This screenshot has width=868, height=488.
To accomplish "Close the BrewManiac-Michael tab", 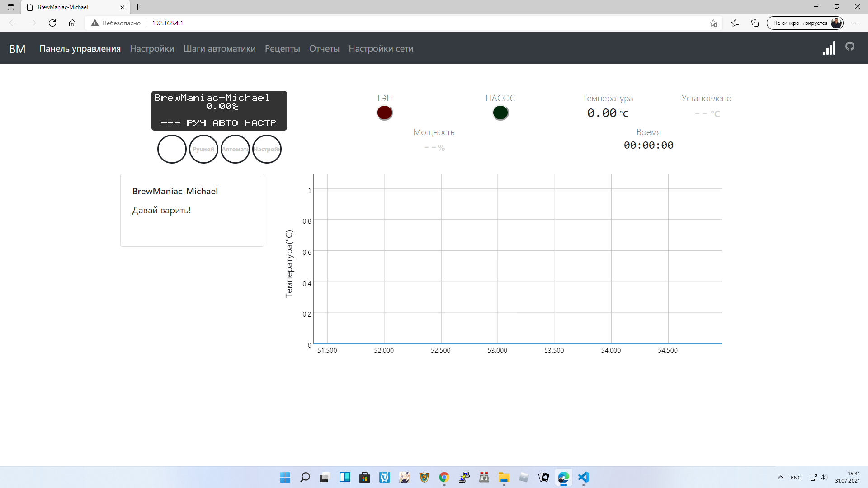I will [122, 7].
